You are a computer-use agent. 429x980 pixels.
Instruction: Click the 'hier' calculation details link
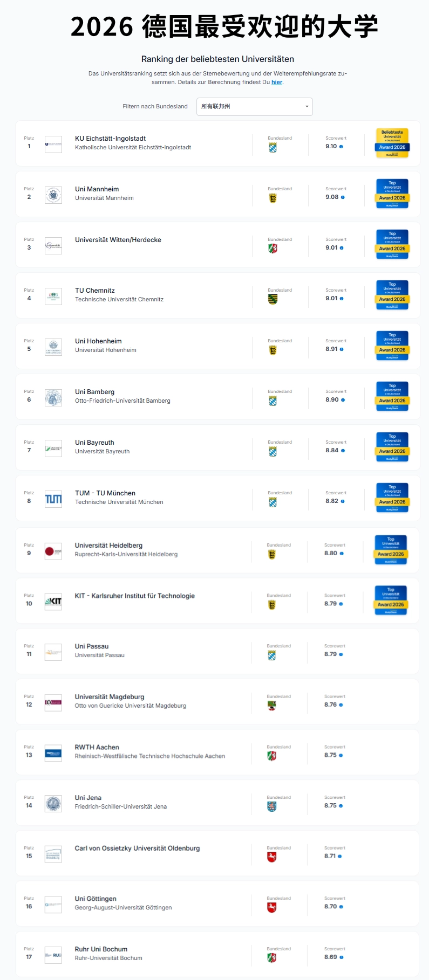[277, 82]
